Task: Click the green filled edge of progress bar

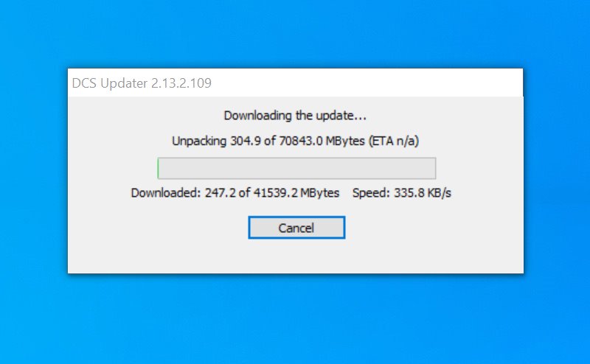Action: [159, 168]
